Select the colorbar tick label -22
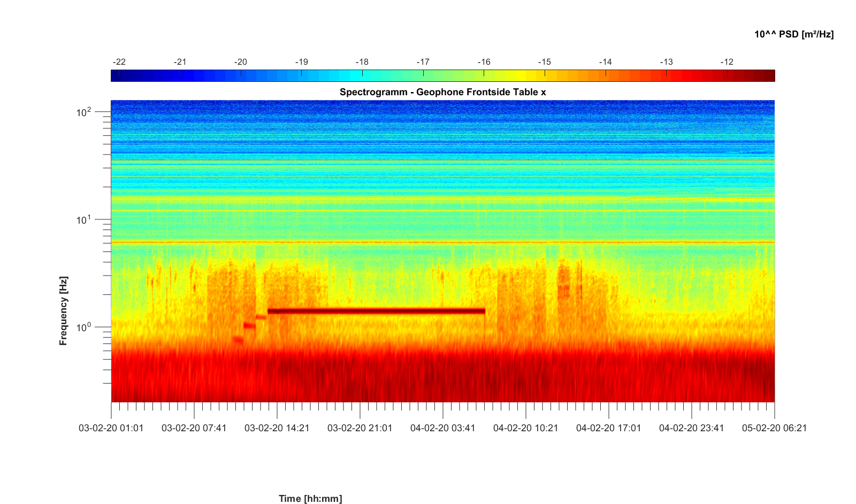The height and width of the screenshot is (504, 856). coord(119,62)
